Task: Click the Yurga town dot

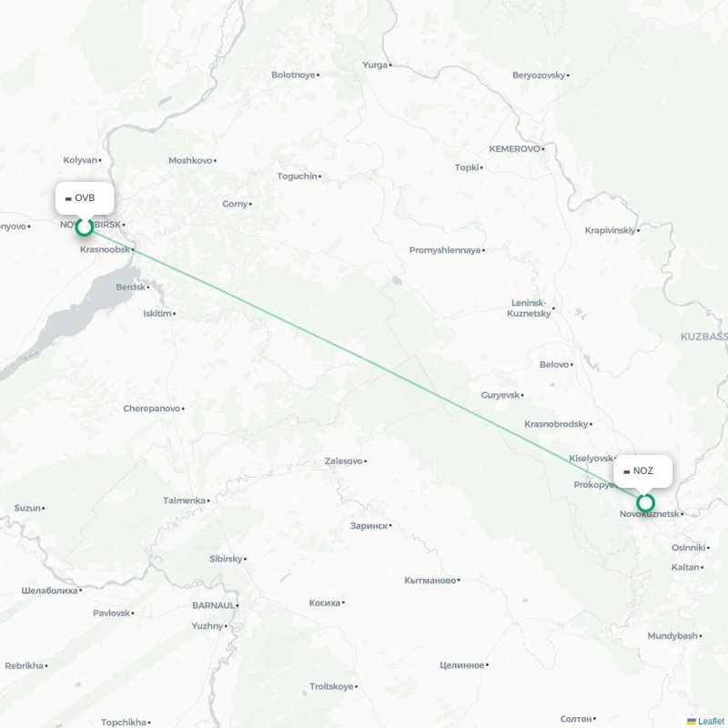Action: pyautogui.click(x=390, y=65)
